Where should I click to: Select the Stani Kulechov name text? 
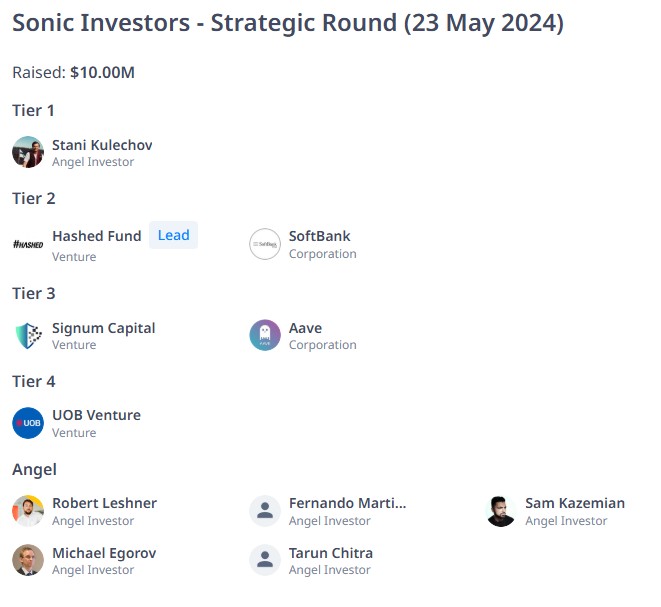click(x=102, y=145)
